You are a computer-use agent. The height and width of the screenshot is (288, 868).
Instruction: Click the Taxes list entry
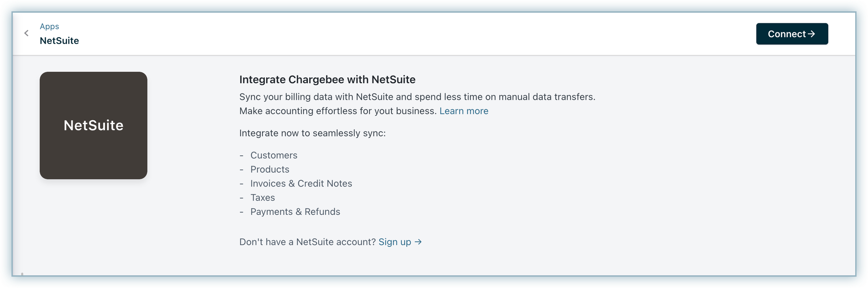pos(263,198)
